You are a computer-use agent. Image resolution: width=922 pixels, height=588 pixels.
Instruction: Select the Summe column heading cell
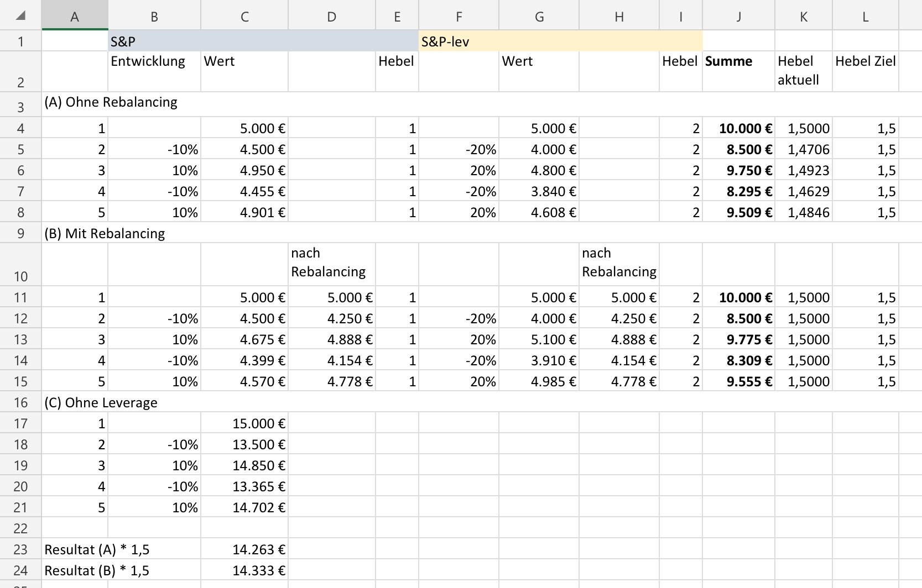pyautogui.click(x=738, y=71)
